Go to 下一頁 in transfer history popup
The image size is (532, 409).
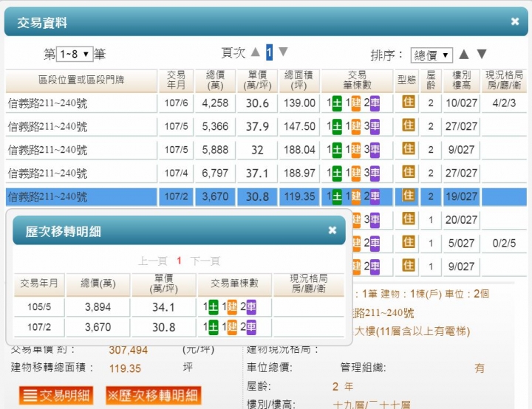pos(205,261)
